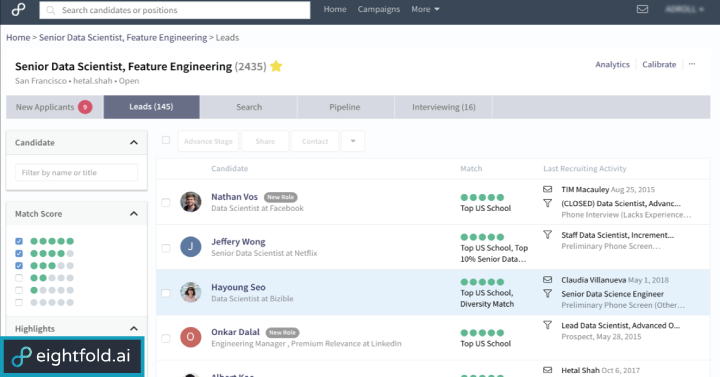Select Nathan Vos row checkbox

(x=166, y=203)
